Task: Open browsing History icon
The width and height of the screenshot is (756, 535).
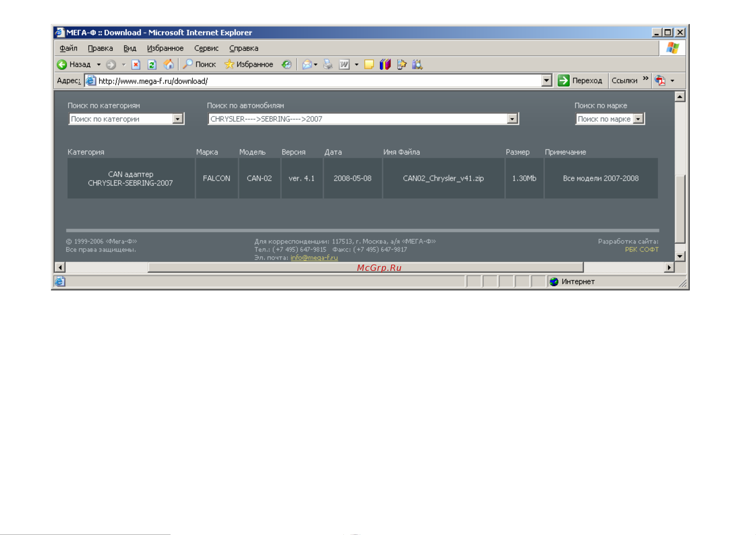Action: pos(287,64)
